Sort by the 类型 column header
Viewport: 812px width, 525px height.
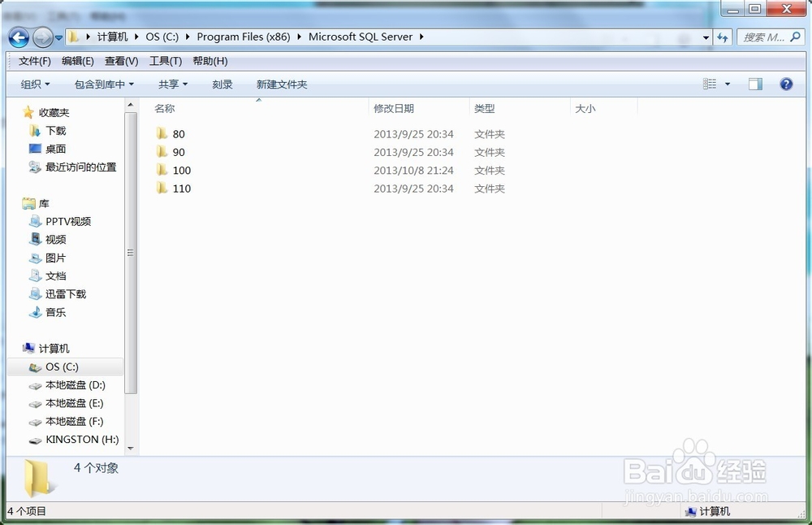tap(484, 108)
